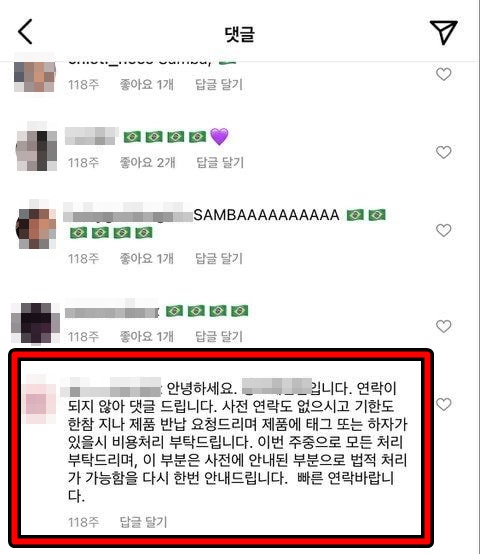Tap the 댓글 header title

click(x=240, y=34)
